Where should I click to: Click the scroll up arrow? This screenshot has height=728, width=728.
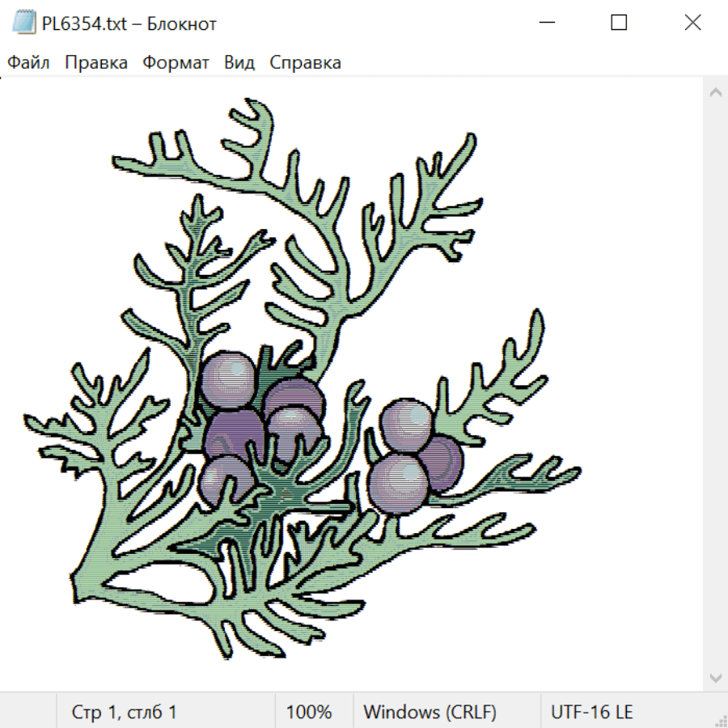715,93
